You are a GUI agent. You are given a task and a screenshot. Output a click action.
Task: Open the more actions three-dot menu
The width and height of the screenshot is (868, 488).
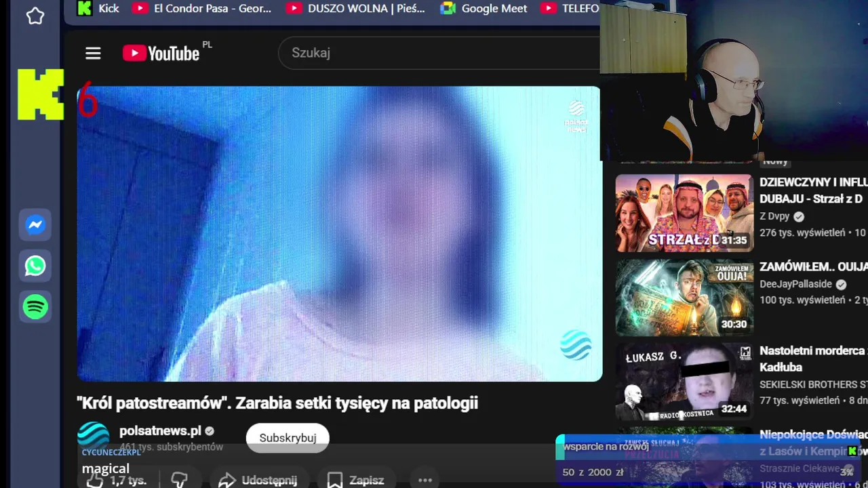(425, 480)
